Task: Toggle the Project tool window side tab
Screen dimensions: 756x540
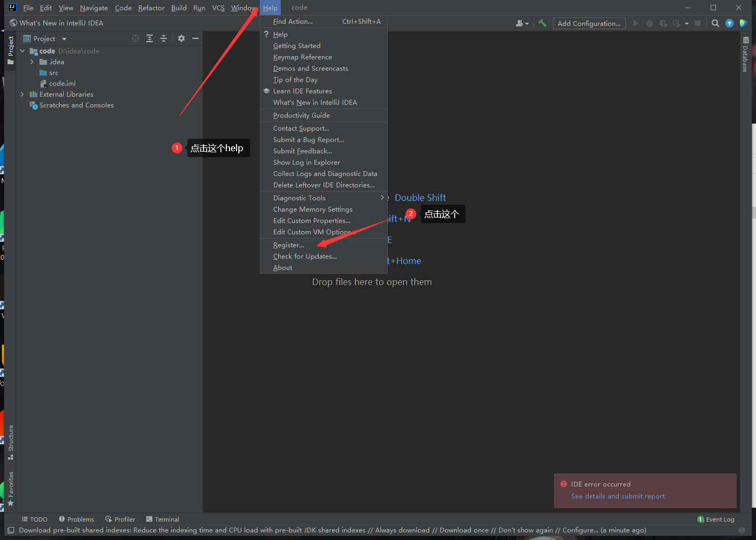Action: (x=10, y=50)
